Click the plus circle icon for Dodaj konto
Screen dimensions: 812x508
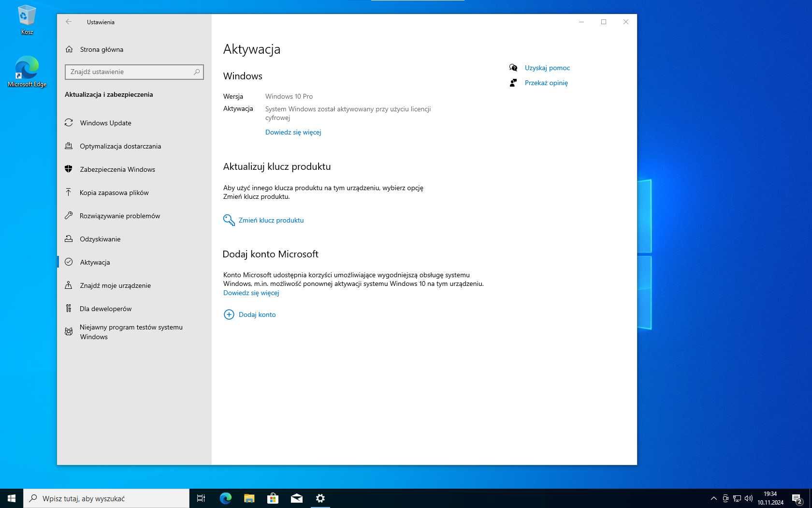click(x=229, y=314)
